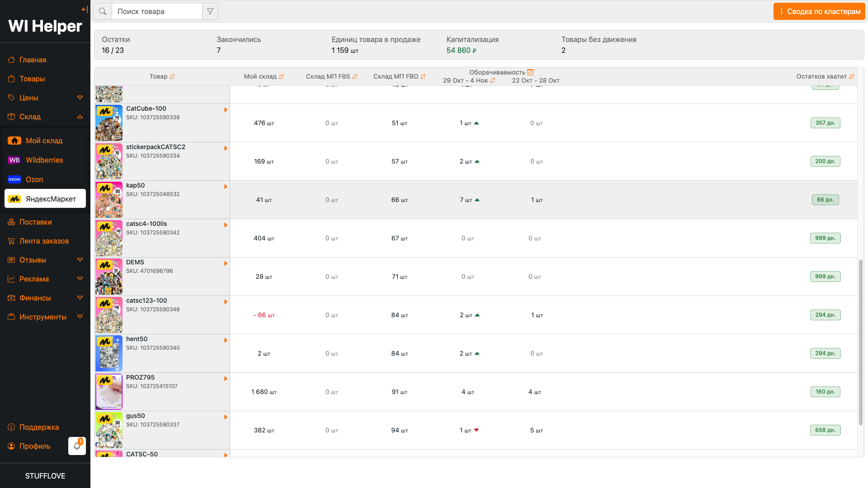Collapse the Склад submenu chevron
Viewport: 868px width, 488px height.
point(80,117)
